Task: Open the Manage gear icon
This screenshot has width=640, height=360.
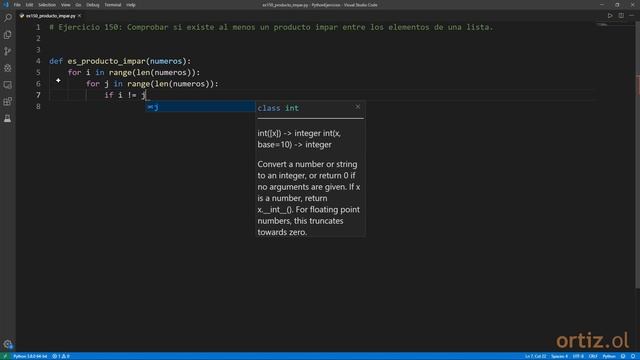Action: (x=8, y=344)
